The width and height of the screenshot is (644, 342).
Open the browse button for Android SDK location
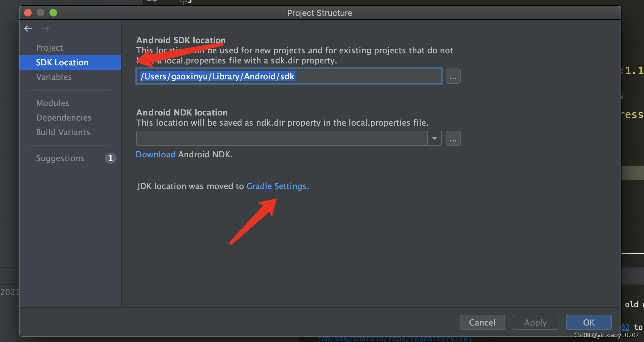pyautogui.click(x=453, y=76)
